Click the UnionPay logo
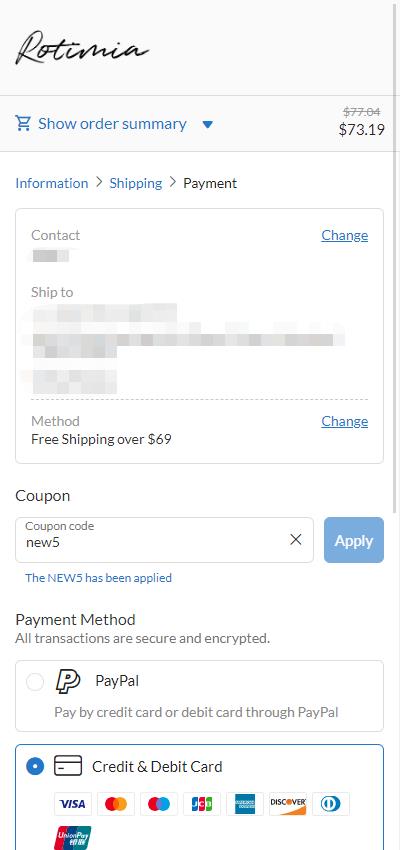 (73, 838)
